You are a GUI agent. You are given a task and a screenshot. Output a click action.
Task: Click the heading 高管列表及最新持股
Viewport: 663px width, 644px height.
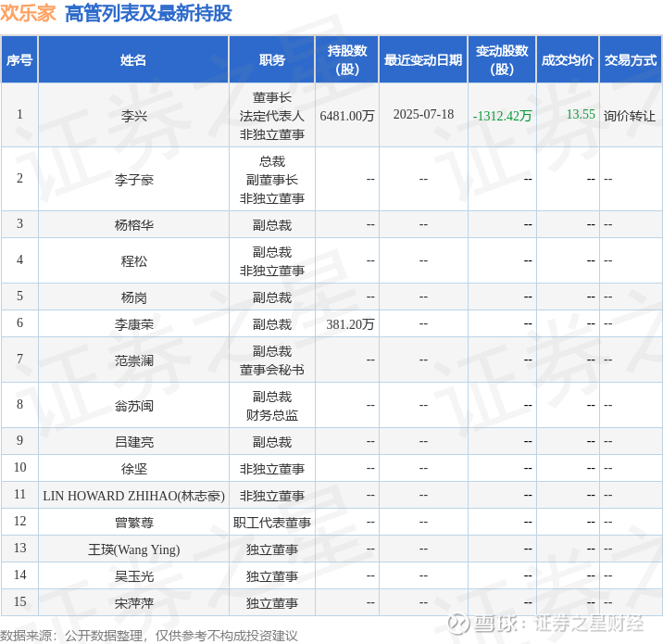point(148,13)
